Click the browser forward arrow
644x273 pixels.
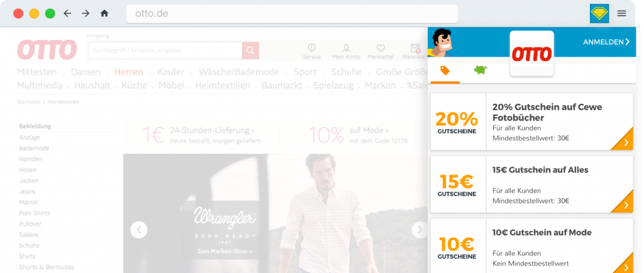click(86, 13)
